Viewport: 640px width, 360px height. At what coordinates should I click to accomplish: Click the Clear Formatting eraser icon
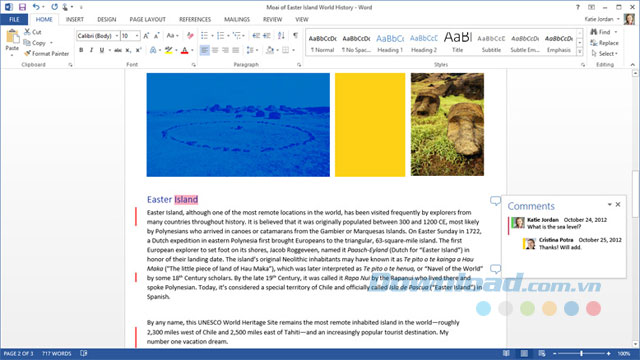(190, 36)
